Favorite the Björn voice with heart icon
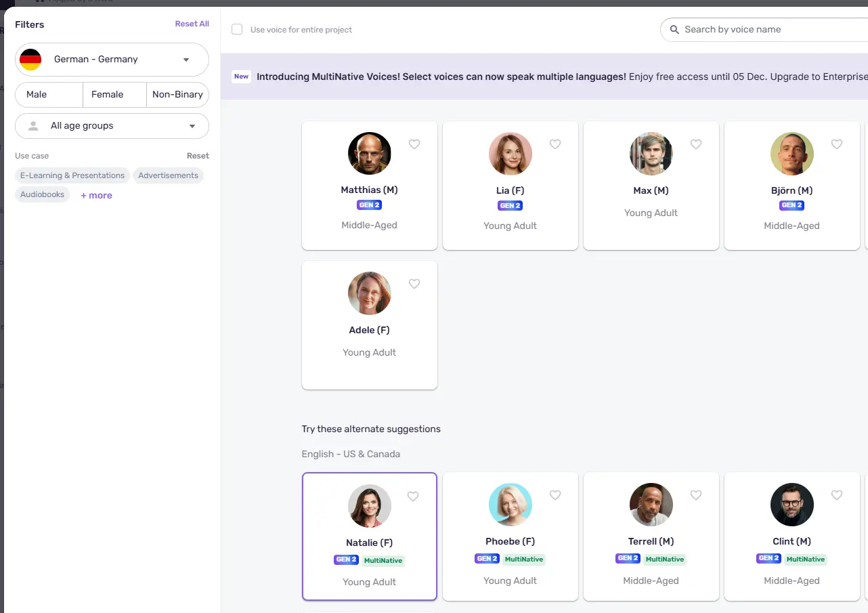Screen dimensions: 868x613 pyautogui.click(x=837, y=144)
